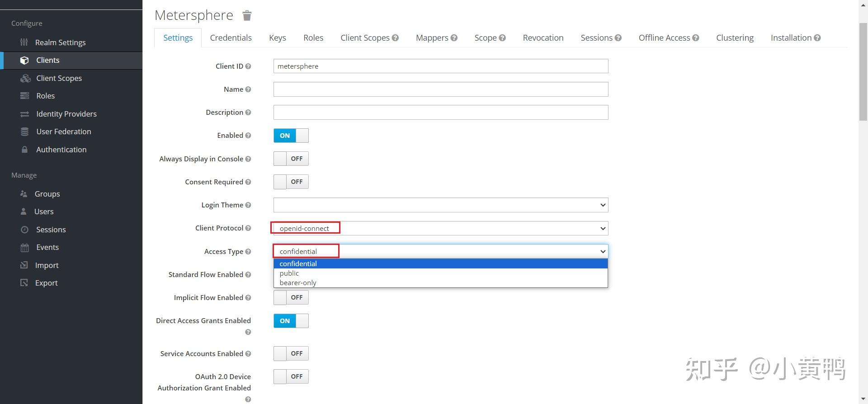Toggle the Enabled switch off

point(291,136)
